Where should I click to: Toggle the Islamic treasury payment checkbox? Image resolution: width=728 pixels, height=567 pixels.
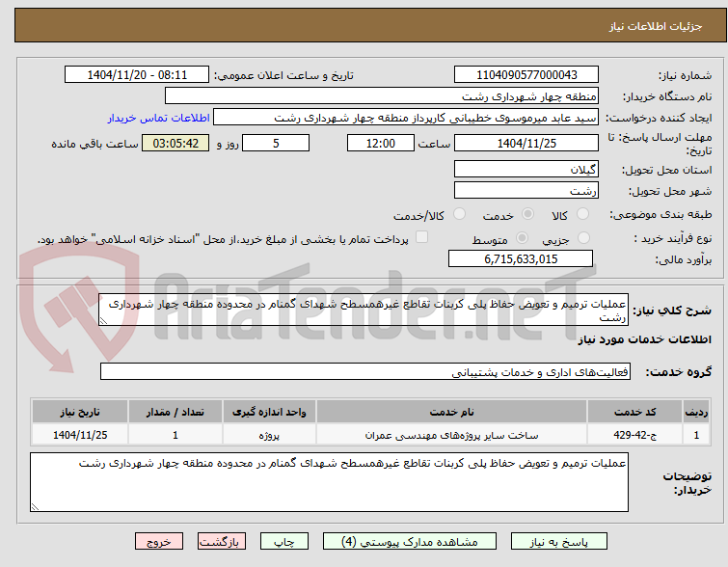pyautogui.click(x=421, y=237)
